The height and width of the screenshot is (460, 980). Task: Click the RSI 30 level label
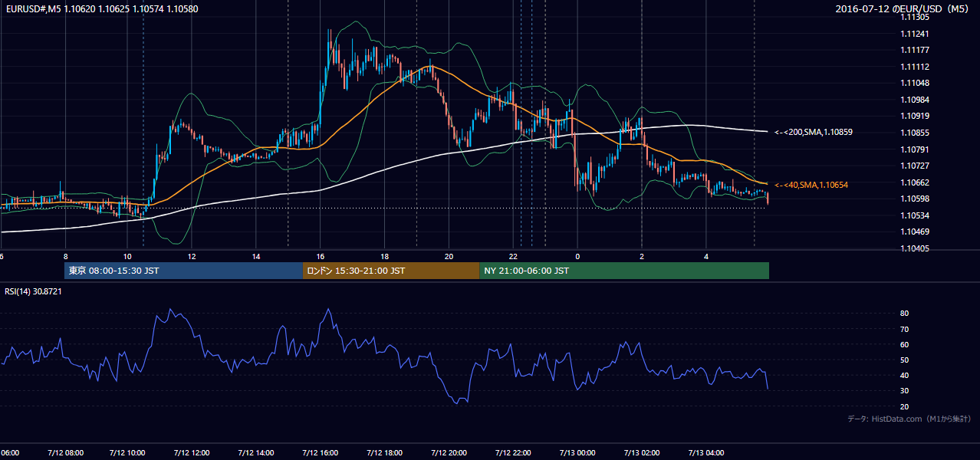(x=905, y=391)
